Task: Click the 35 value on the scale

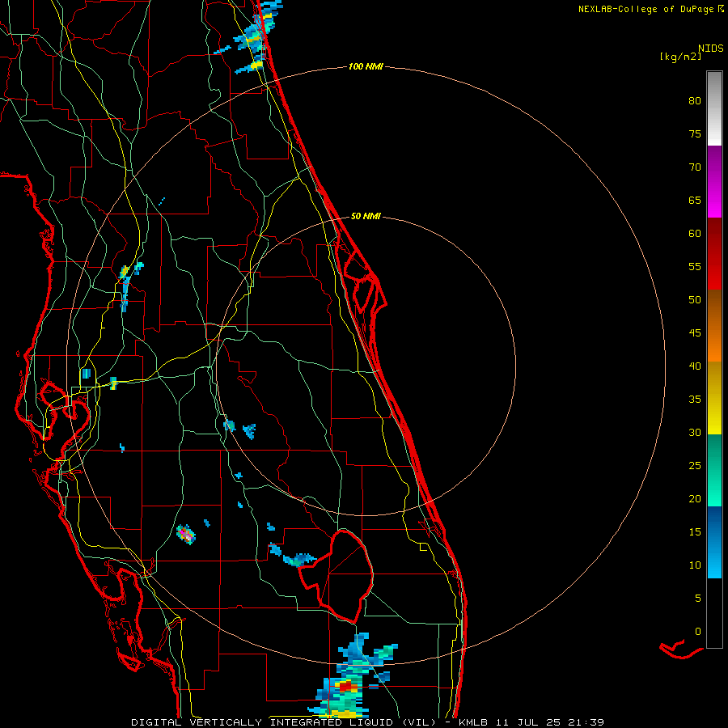Action: [695, 400]
